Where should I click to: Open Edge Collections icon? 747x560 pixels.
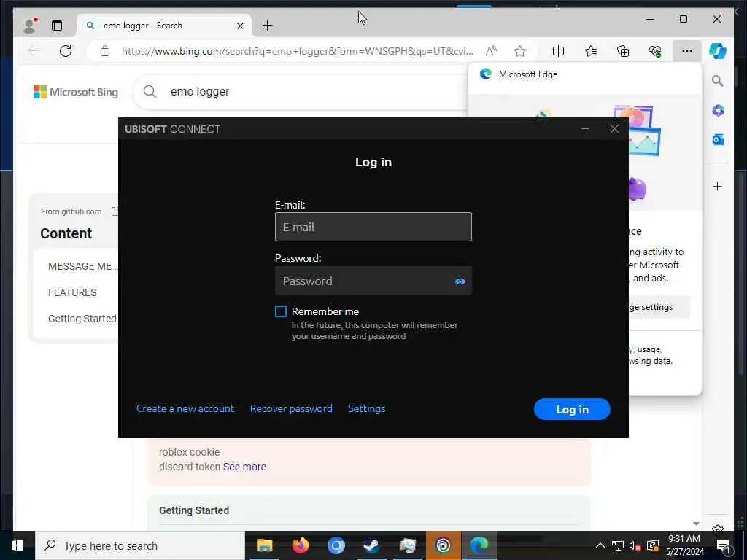pyautogui.click(x=623, y=51)
